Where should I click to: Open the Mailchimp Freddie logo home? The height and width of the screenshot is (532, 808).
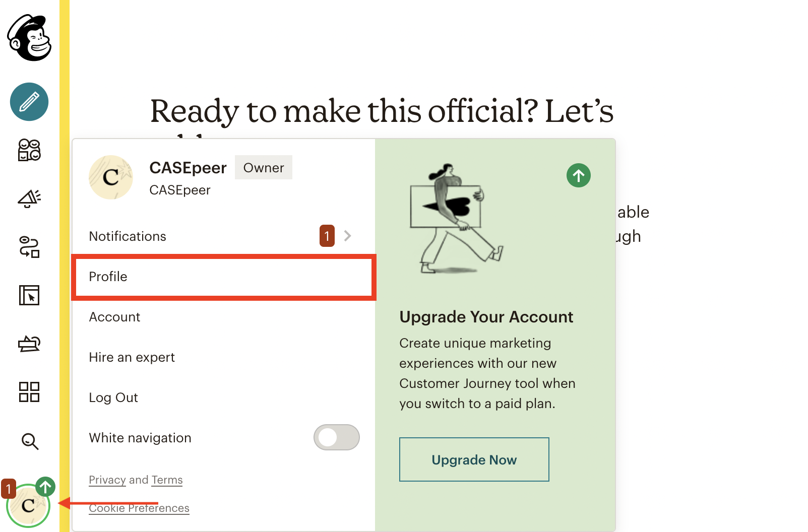pyautogui.click(x=29, y=38)
